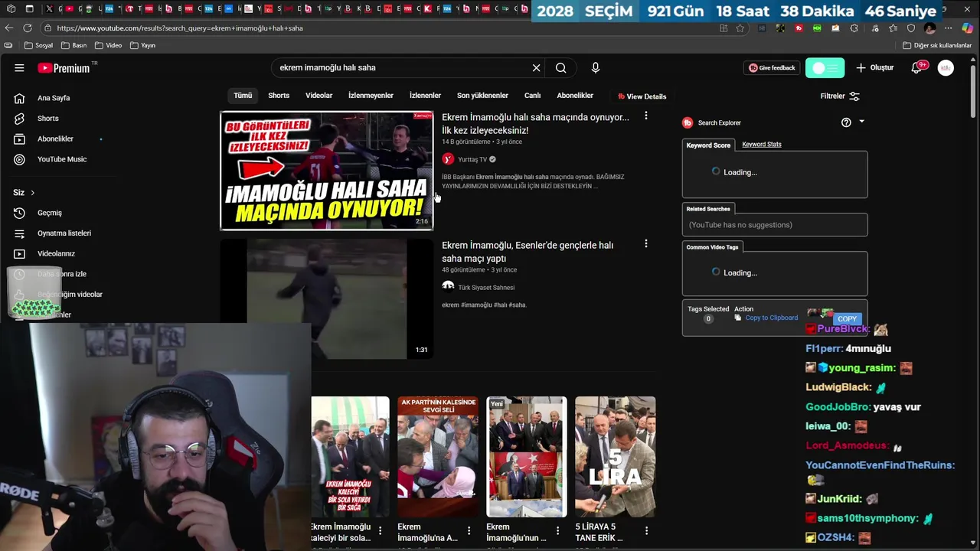
Task: Select the Shorts filter chip
Action: (279, 96)
